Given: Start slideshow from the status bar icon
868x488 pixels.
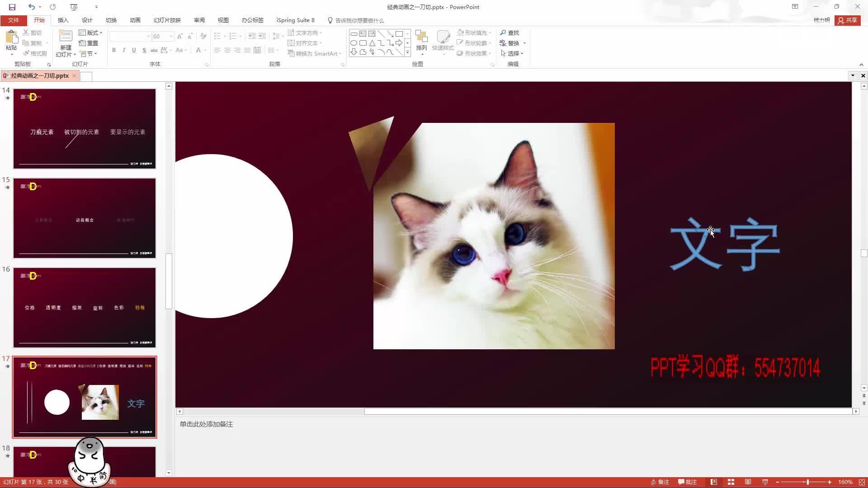Looking at the screenshot, I should 764,482.
